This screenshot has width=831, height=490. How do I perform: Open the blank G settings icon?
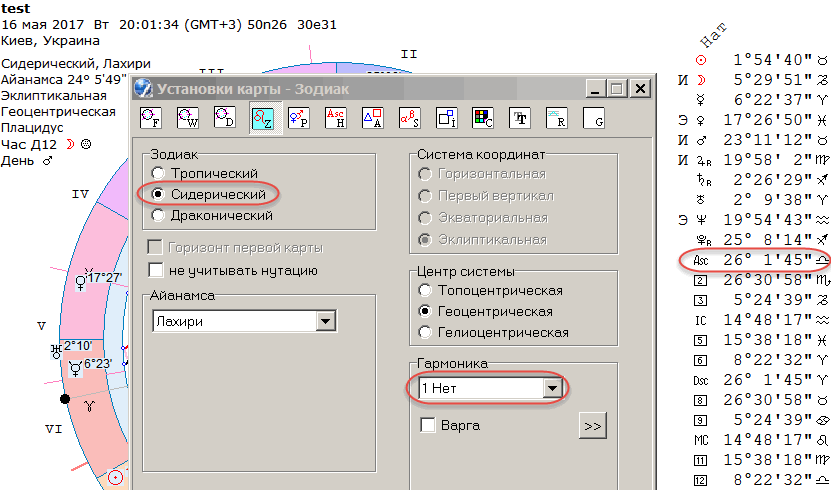tap(594, 119)
